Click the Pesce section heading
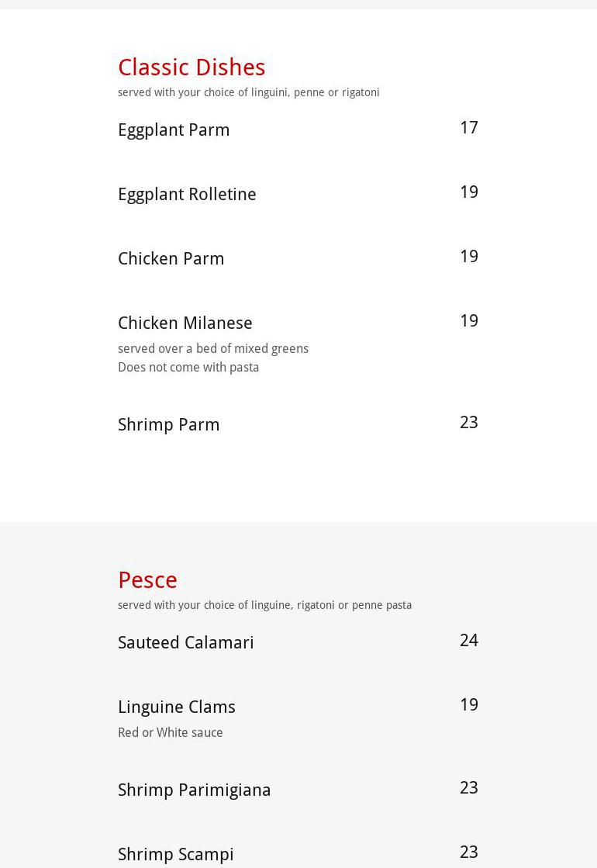Image resolution: width=597 pixels, height=868 pixels. coord(147,580)
